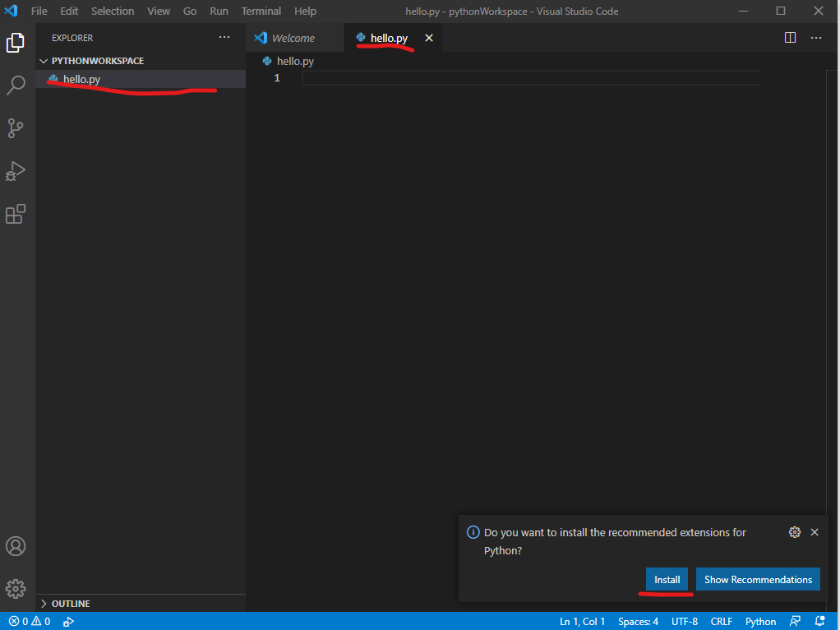Click the Explorer more actions ellipsis

point(224,38)
